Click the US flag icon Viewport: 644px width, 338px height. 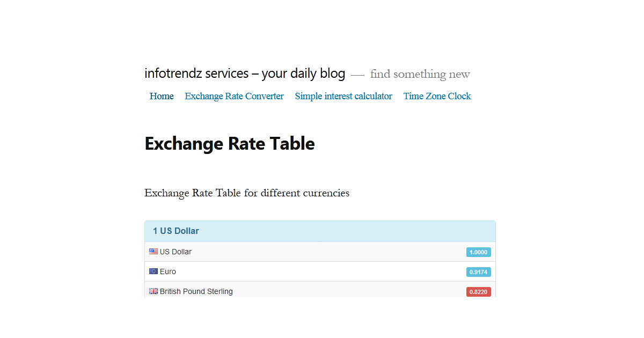152,251
